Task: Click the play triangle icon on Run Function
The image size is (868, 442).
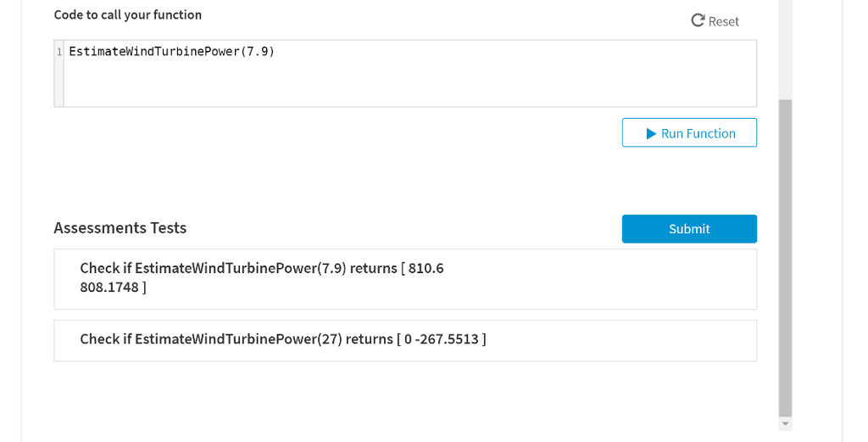Action: pyautogui.click(x=651, y=133)
